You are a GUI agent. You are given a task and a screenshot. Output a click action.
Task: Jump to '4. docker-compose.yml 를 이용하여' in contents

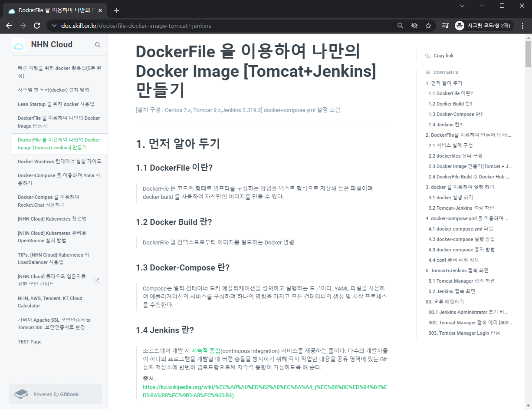(467, 218)
